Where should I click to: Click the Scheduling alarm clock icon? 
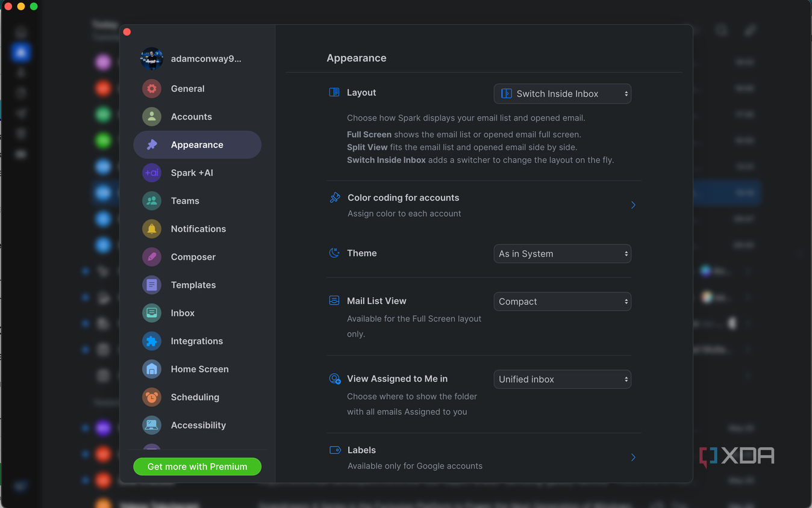pyautogui.click(x=152, y=397)
